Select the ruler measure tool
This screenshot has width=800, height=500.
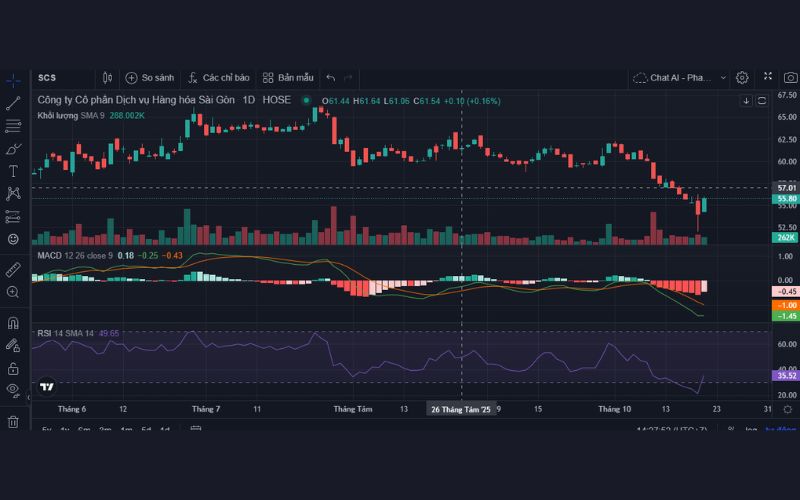(13, 269)
